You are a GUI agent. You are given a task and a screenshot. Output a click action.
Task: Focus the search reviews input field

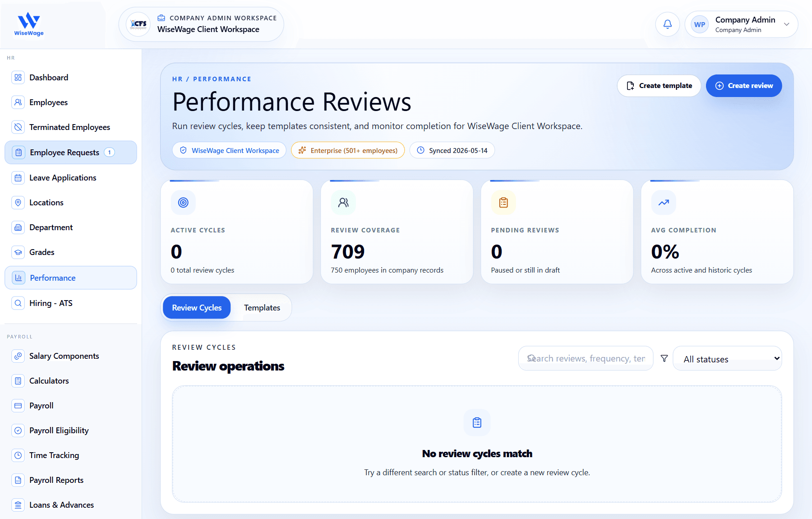(586, 358)
